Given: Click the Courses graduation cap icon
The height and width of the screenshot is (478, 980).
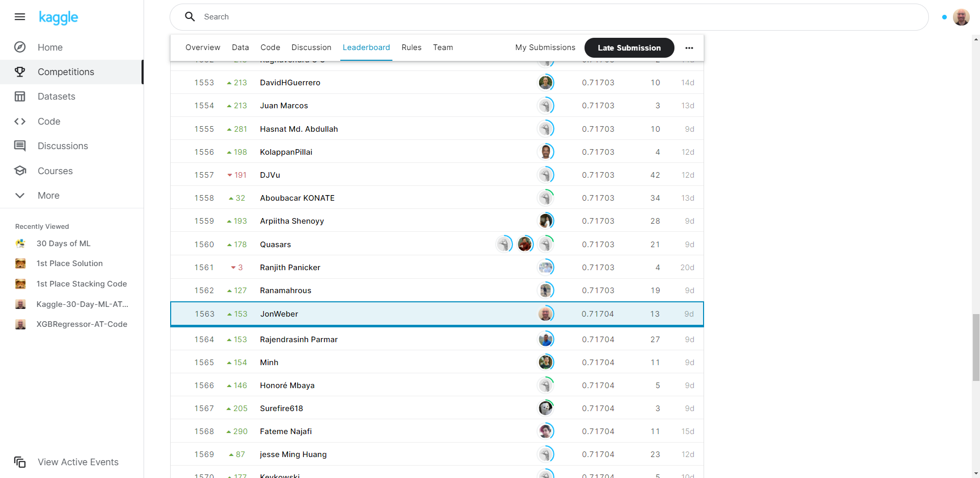Looking at the screenshot, I should click(20, 171).
